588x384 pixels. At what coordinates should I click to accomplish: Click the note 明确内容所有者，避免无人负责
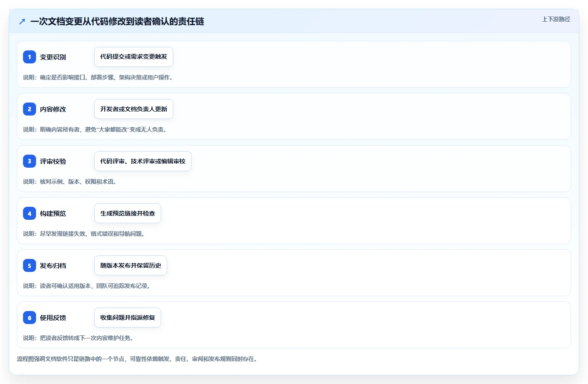(x=95, y=129)
